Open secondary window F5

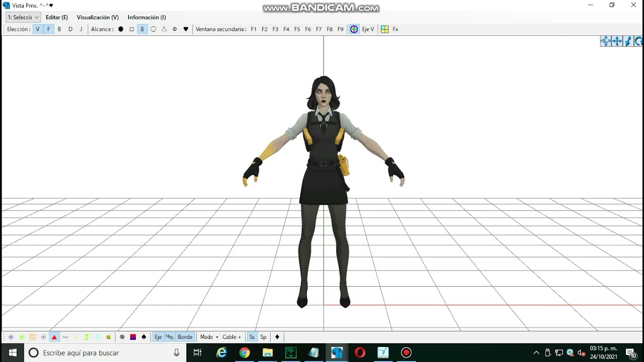pyautogui.click(x=297, y=29)
